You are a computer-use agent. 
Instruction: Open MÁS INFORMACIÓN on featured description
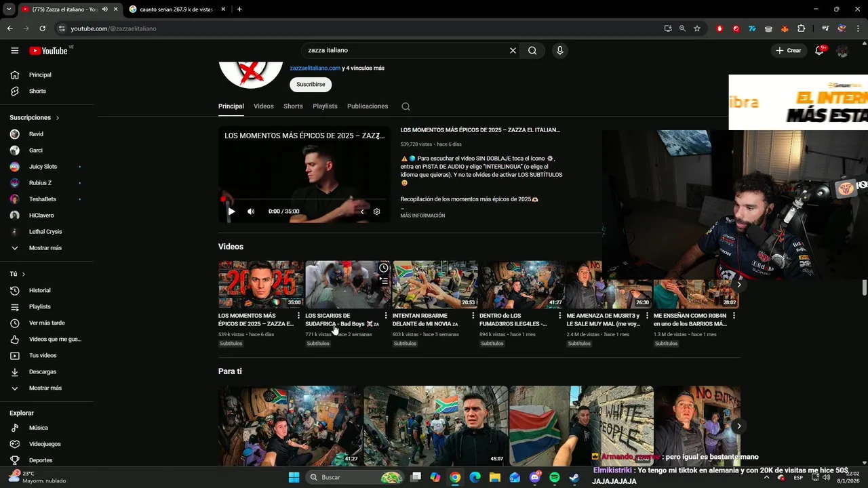tap(422, 216)
